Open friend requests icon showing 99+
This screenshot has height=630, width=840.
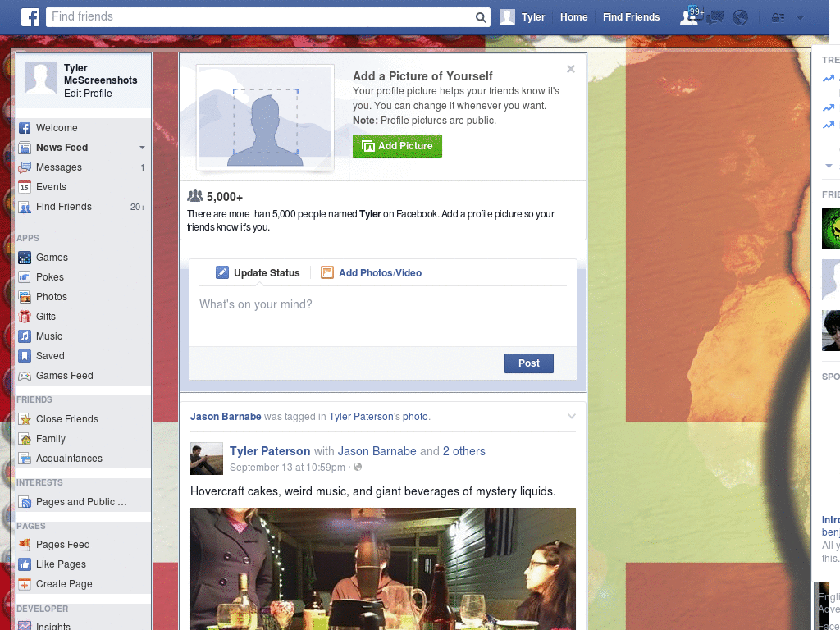(x=690, y=17)
